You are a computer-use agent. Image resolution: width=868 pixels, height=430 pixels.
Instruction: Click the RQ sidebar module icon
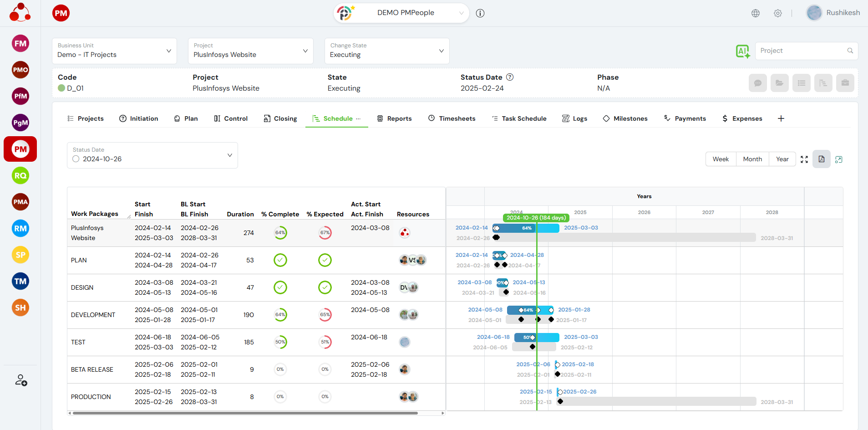click(x=20, y=175)
